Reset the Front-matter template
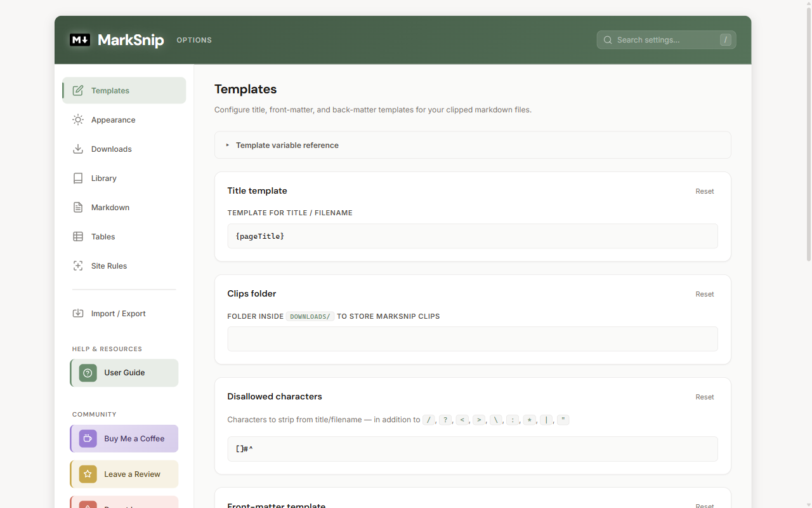Screen dimensions: 812x508 pos(705,505)
